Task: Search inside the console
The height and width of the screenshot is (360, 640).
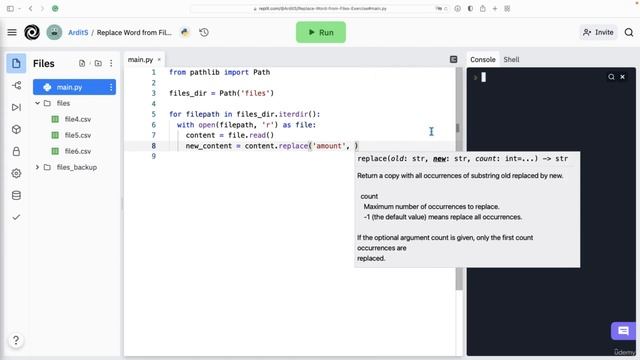Action: tap(611, 77)
